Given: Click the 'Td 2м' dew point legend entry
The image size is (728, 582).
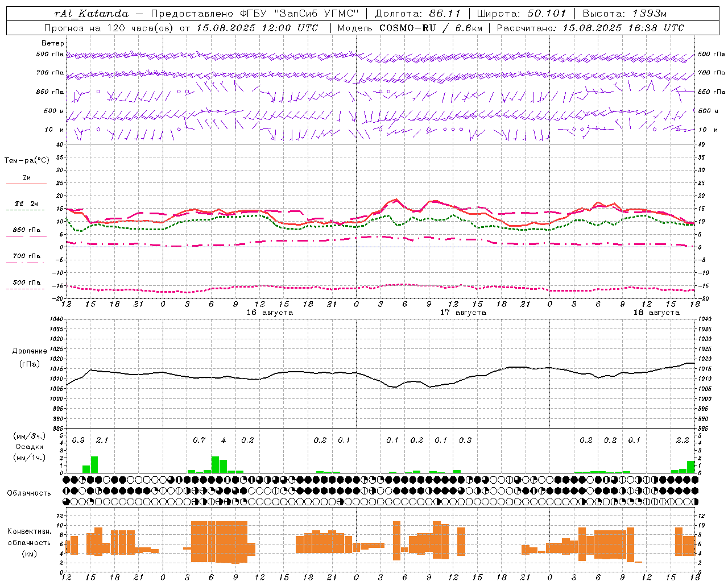Looking at the screenshot, I should pyautogui.click(x=26, y=203).
